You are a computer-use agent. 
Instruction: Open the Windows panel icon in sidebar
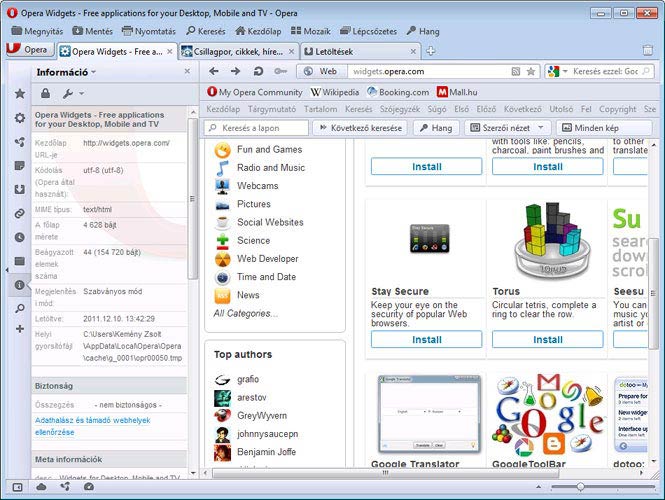pos(20,261)
